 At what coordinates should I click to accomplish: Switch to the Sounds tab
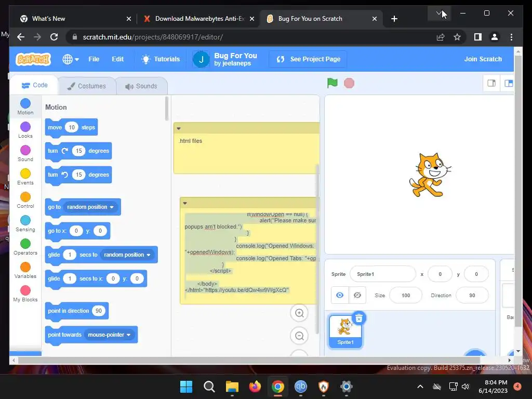tap(141, 86)
